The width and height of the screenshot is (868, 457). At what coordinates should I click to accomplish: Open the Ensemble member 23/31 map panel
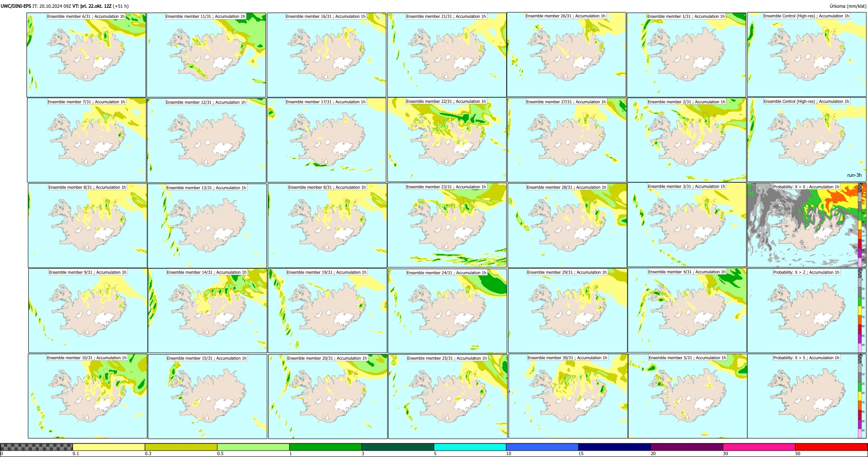(x=447, y=225)
